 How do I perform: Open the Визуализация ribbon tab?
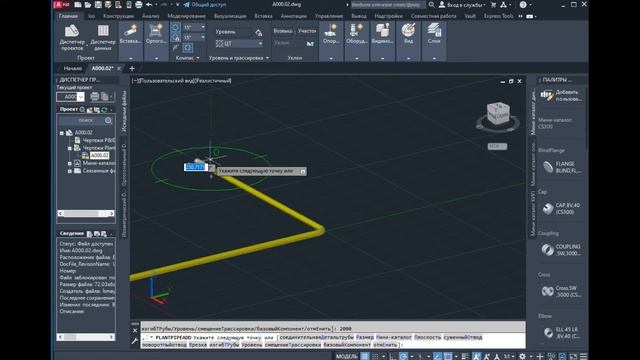pos(230,16)
